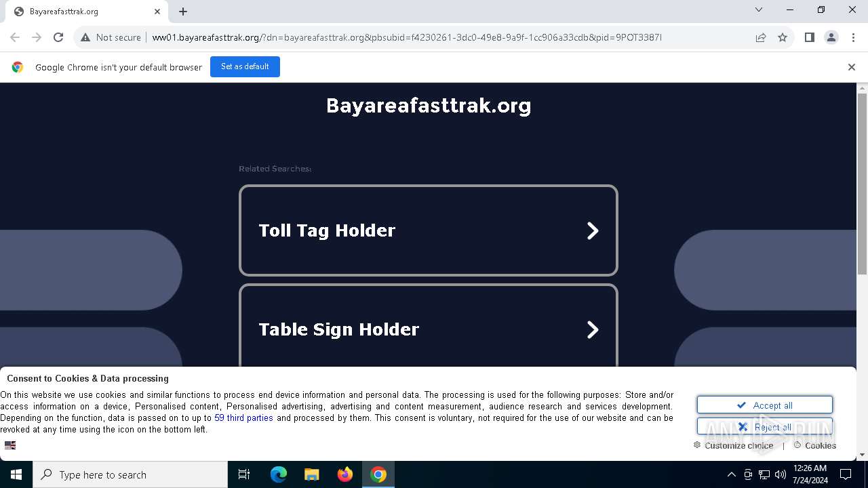This screenshot has width=868, height=488.
Task: Follow the 59 third parties link
Action: pyautogui.click(x=243, y=418)
